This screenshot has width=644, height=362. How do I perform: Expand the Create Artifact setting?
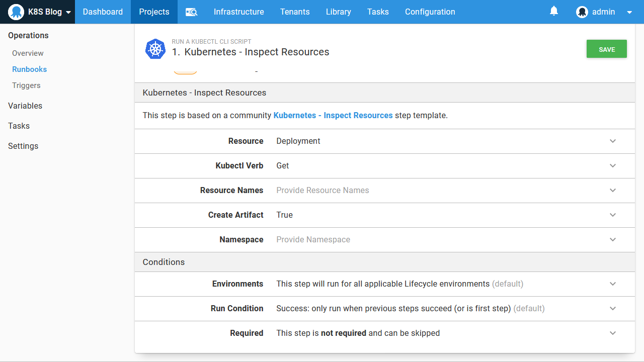613,215
